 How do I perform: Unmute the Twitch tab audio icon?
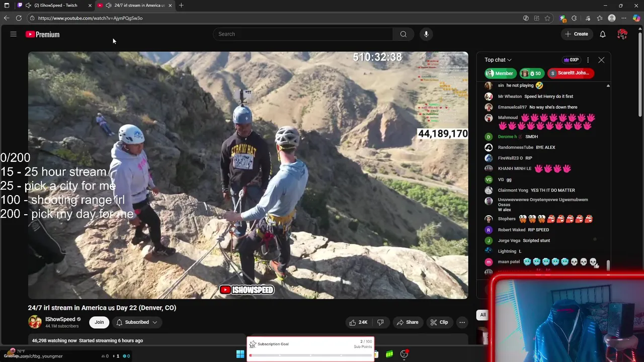(28, 6)
